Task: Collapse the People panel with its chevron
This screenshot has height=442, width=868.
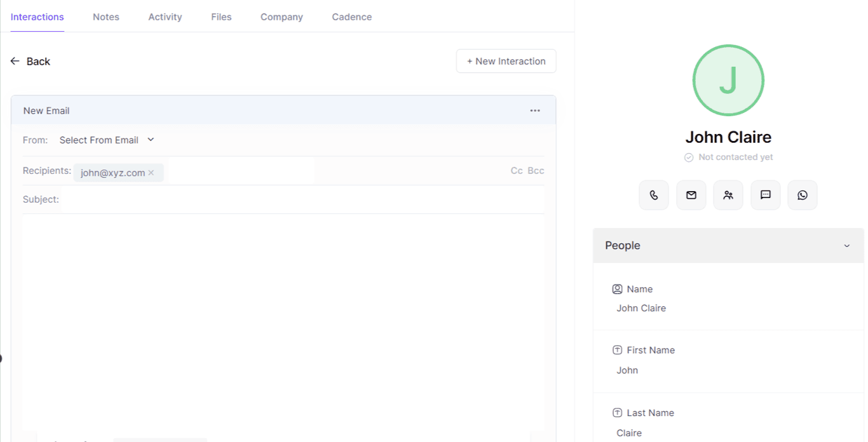Action: coord(846,246)
